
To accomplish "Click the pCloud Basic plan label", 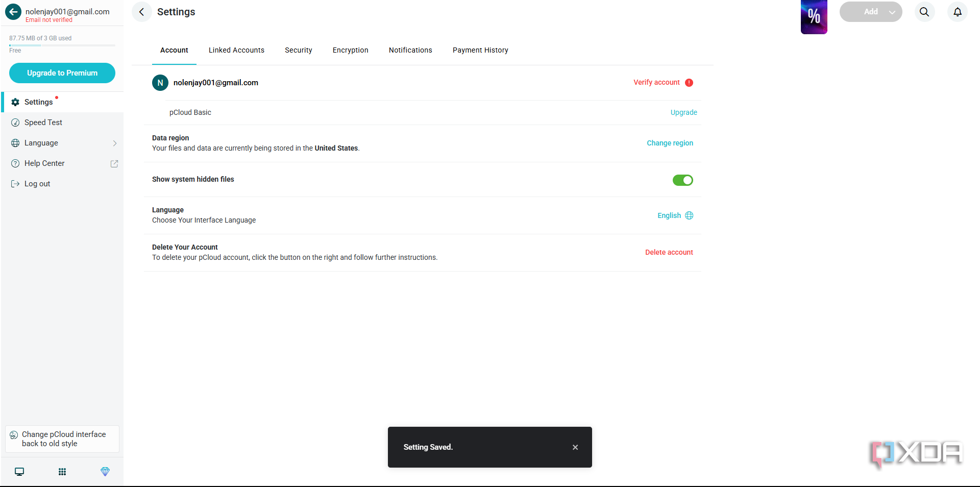I will 190,112.
